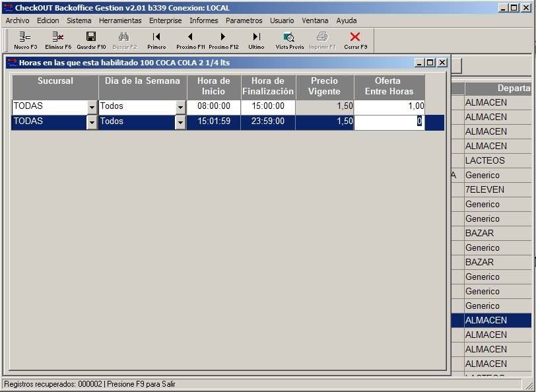
Task: Open the Usuario menu
Action: (282, 20)
